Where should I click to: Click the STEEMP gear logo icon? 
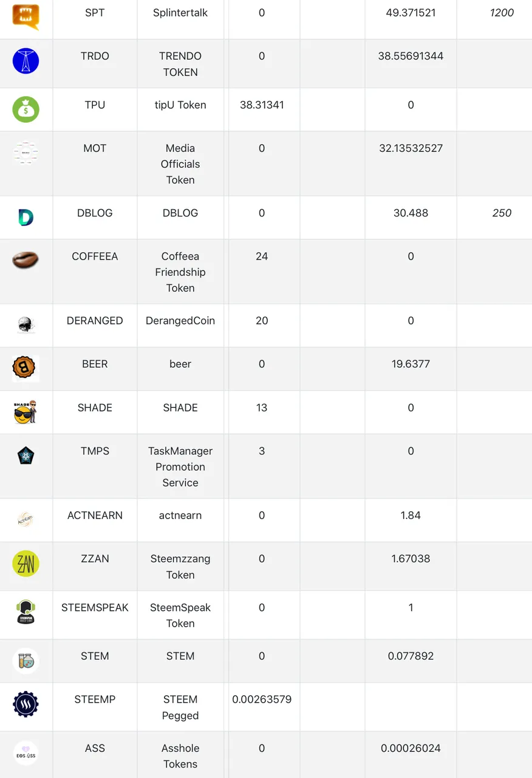coord(26,704)
